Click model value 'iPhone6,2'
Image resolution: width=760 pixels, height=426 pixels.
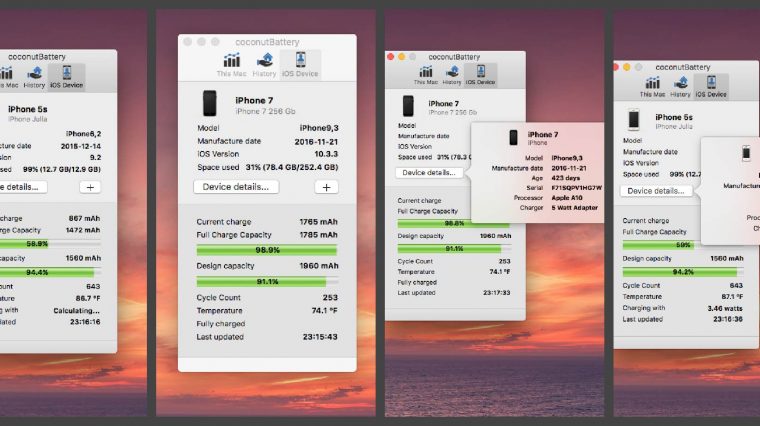coord(83,134)
